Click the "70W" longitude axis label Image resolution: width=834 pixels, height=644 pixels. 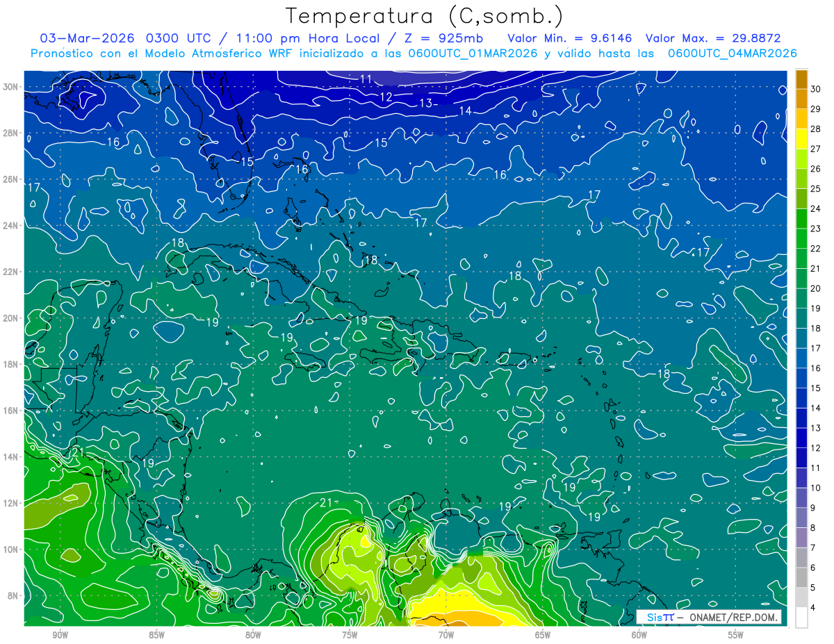point(446,635)
